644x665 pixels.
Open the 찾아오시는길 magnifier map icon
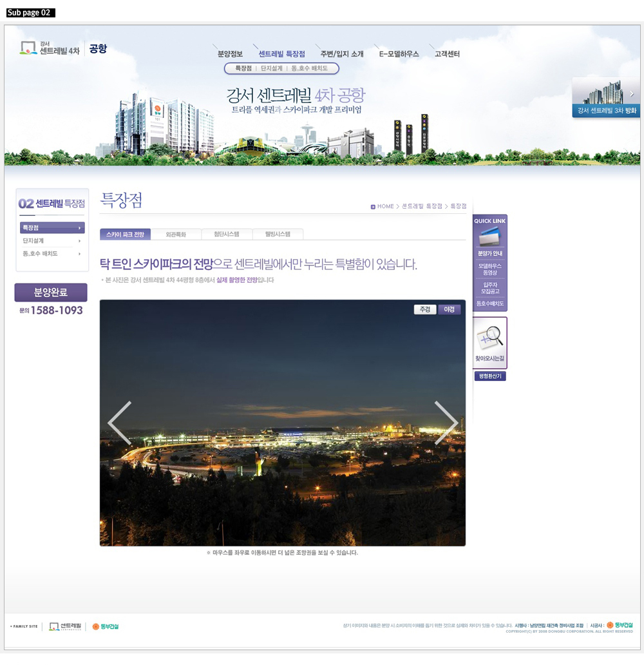tap(489, 337)
